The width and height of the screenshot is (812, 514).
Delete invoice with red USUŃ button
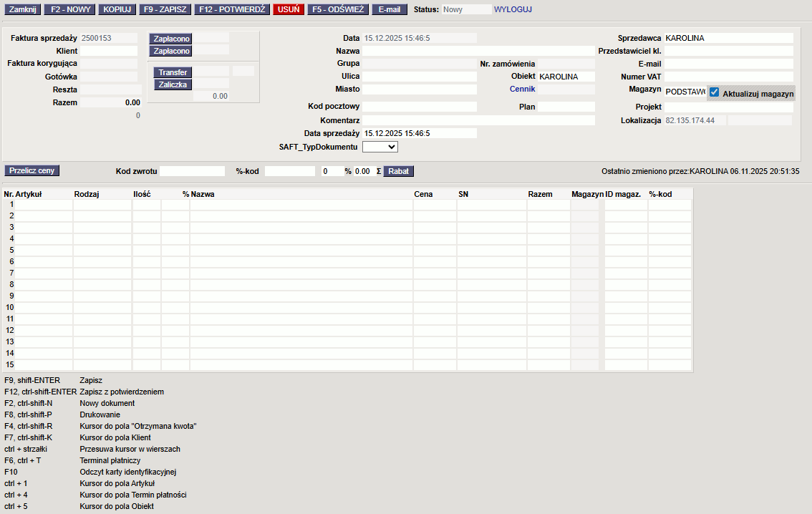(x=289, y=10)
